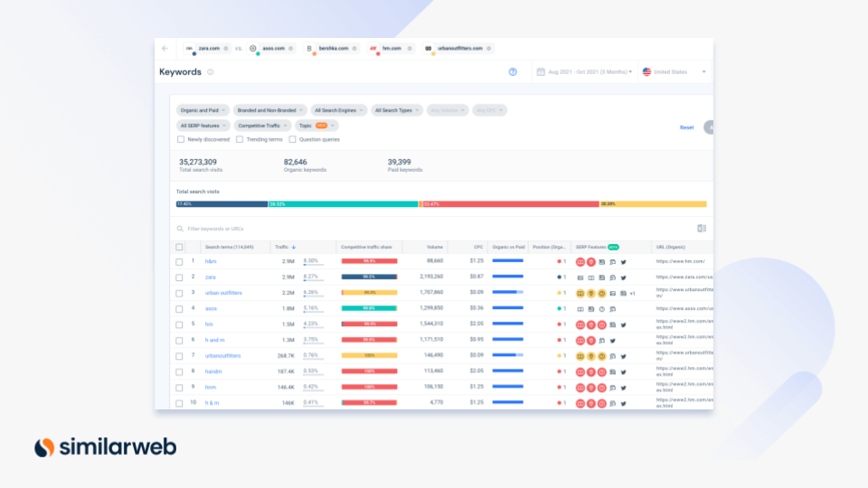The height and width of the screenshot is (488, 868).
Task: Click the info icon next to hm.com
Action: coord(410,49)
